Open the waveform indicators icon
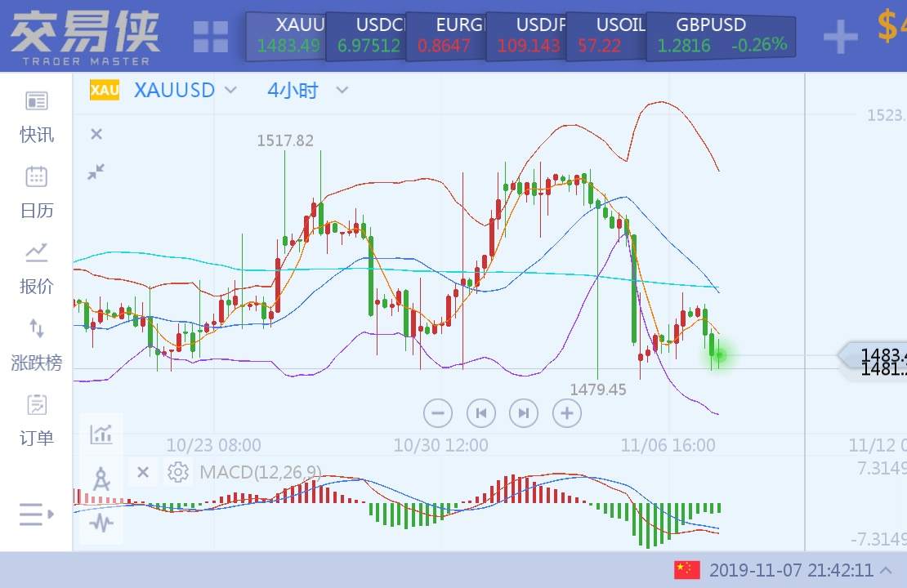Screen dimensions: 907x588 [x=102, y=523]
